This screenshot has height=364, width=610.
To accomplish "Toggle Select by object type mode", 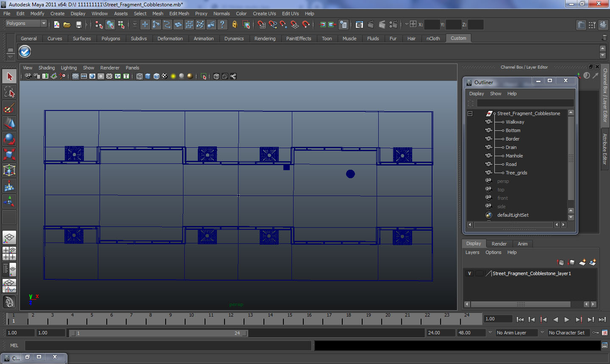I will coord(110,25).
